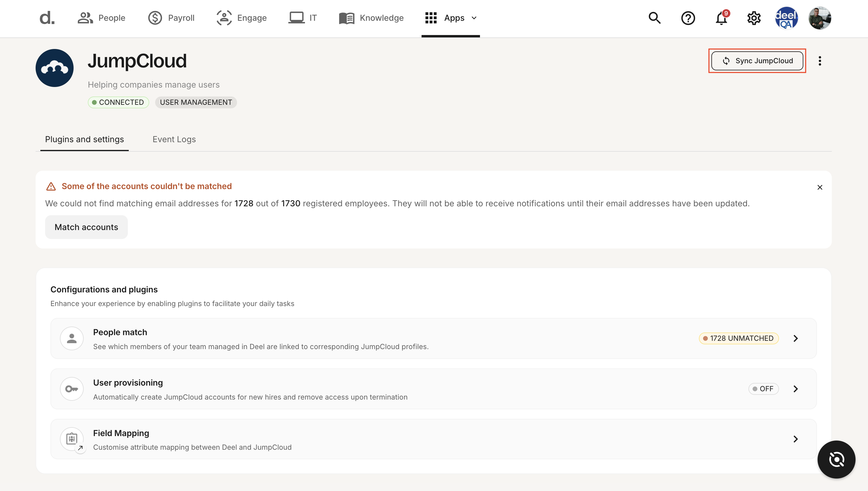Click the Field Mapping badge icon
Screen dimensions: 868x491
pos(72,439)
